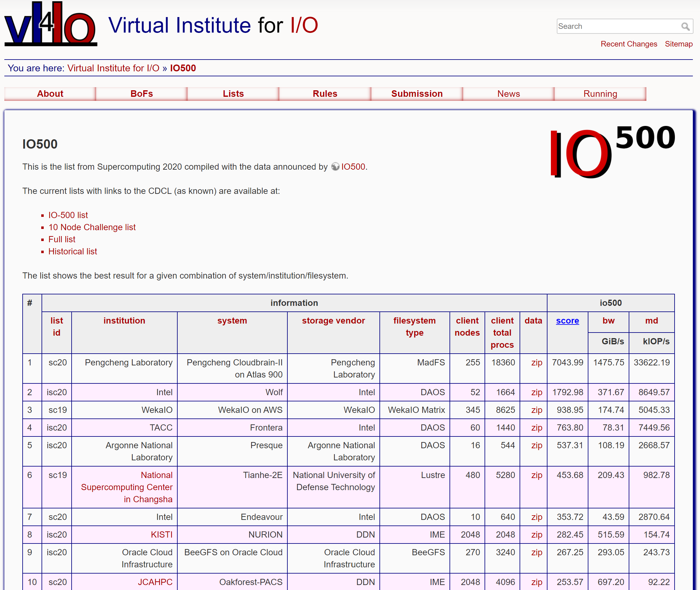Sort by storage vendor column header
700x590 pixels.
[x=333, y=320]
